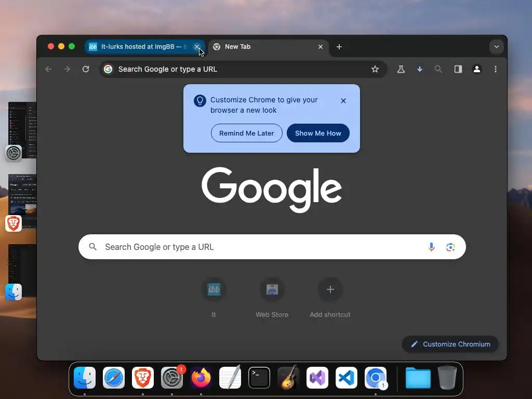Click Chromium icon in the Dock
532x399 pixels.
[x=376, y=378]
